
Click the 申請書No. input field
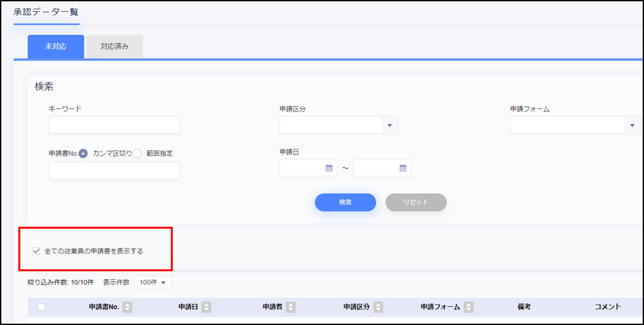pyautogui.click(x=114, y=171)
